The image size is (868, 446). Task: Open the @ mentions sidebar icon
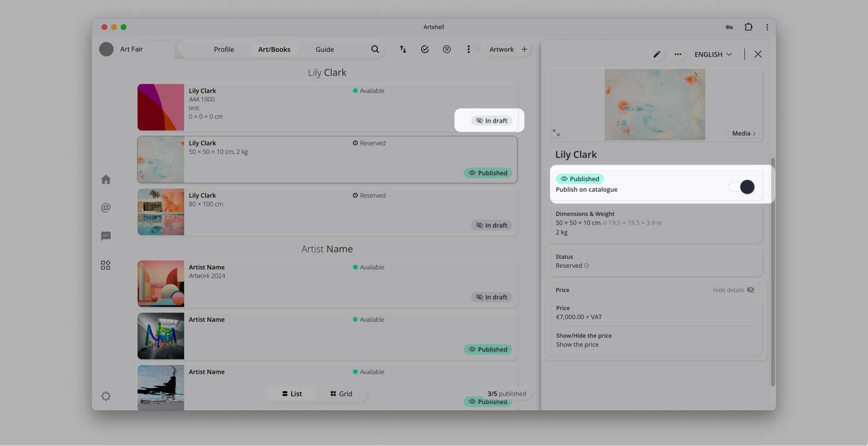(x=106, y=207)
